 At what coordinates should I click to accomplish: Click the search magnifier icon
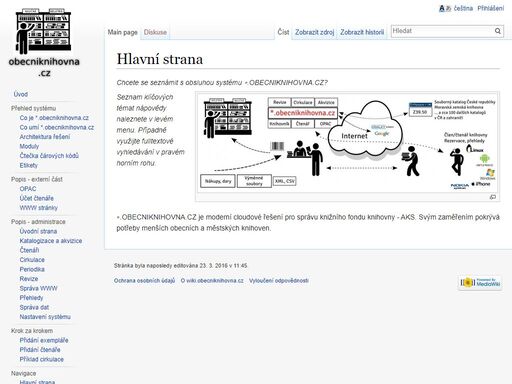[x=497, y=31]
